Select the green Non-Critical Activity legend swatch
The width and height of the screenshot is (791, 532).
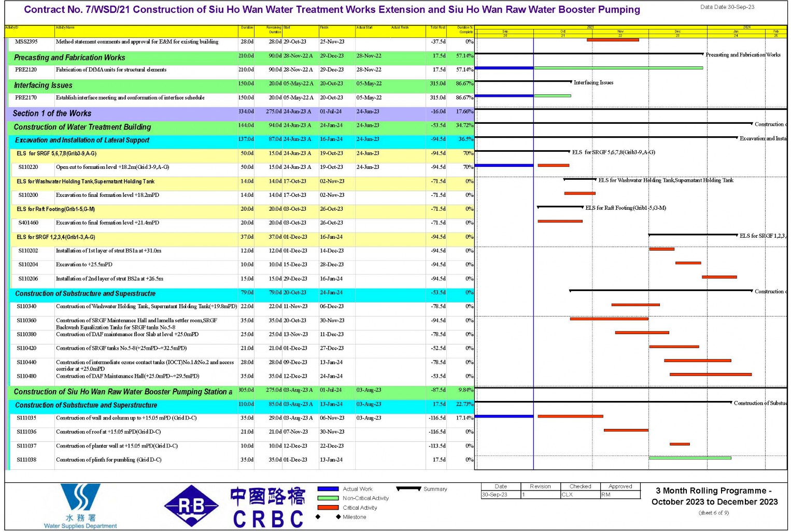(x=328, y=498)
